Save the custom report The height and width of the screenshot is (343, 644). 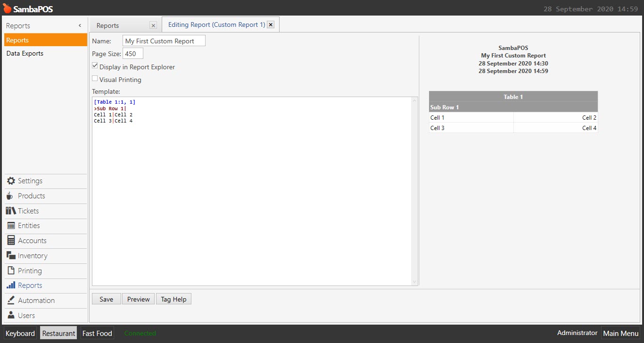[106, 299]
